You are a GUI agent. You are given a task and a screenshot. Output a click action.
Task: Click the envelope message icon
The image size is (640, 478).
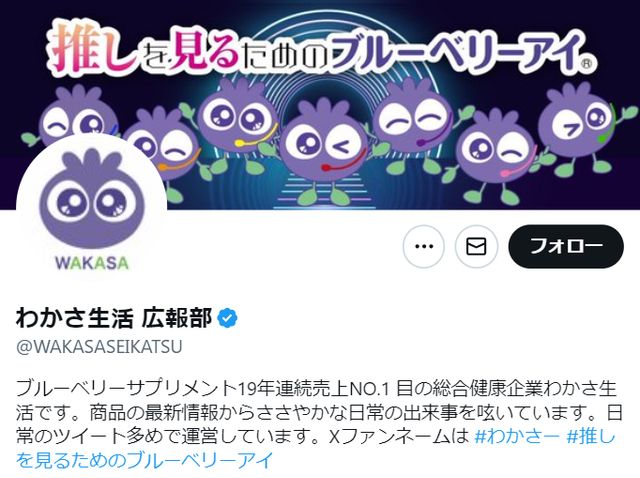pos(476,246)
